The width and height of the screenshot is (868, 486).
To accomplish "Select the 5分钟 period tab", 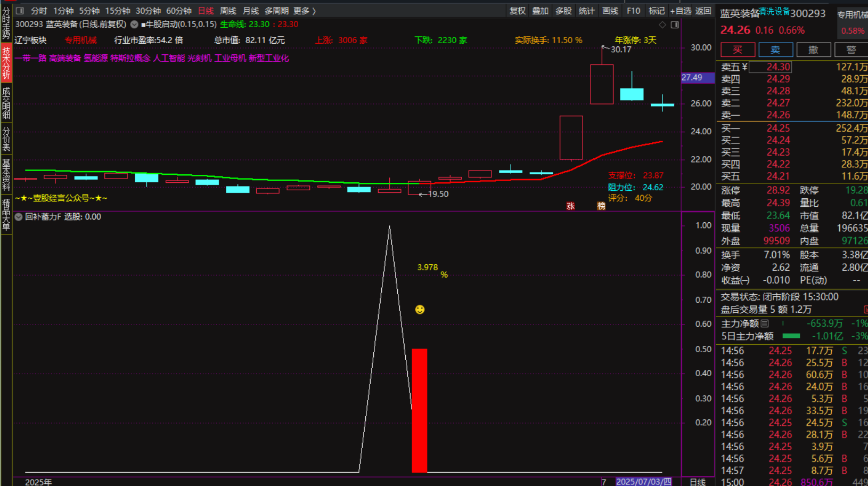I will click(89, 11).
